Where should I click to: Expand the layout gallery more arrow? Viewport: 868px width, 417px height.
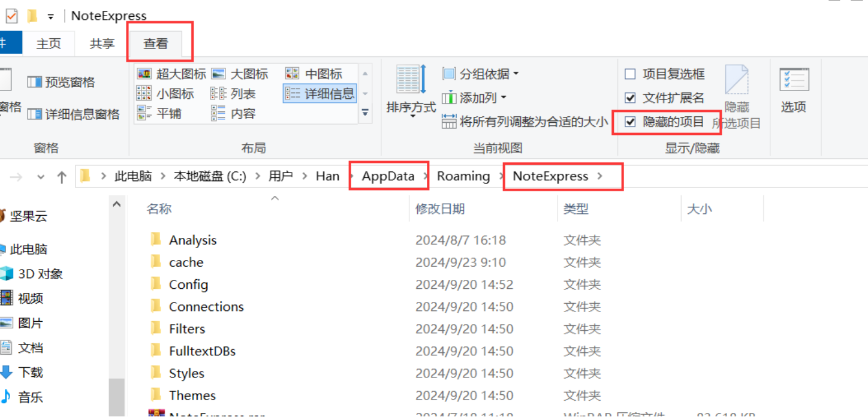[x=365, y=113]
